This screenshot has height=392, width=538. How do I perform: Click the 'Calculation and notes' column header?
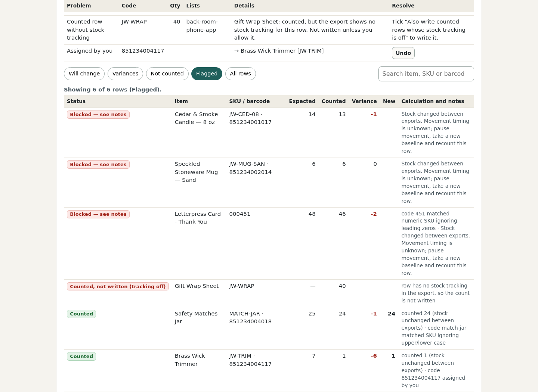click(x=433, y=102)
